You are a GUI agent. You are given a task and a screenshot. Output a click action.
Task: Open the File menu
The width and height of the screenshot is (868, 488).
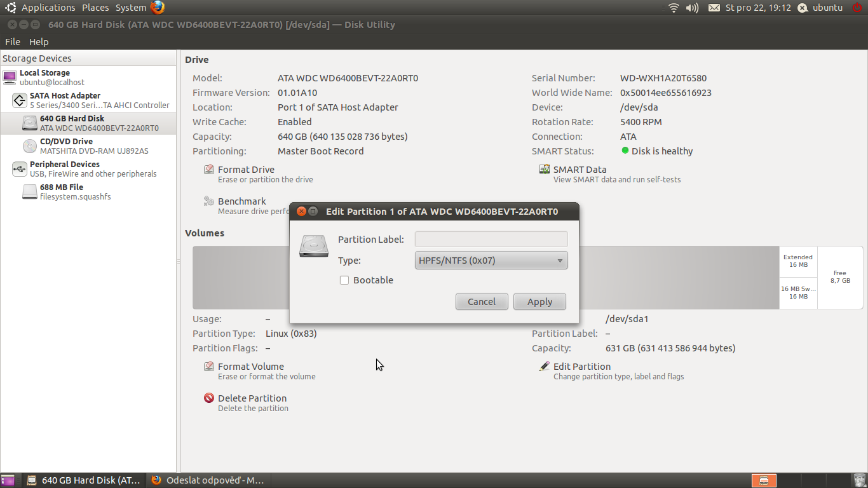tap(13, 42)
